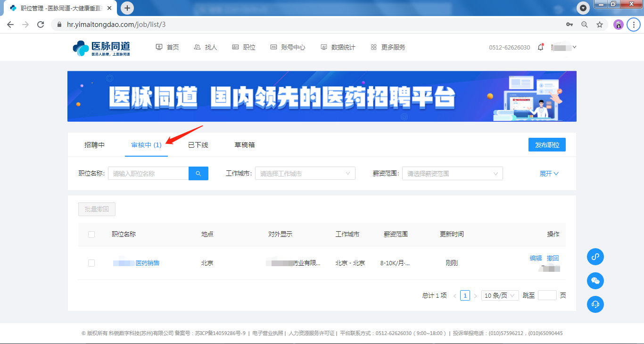The height and width of the screenshot is (344, 644).
Task: Open the notification bell icon
Action: coord(540,47)
